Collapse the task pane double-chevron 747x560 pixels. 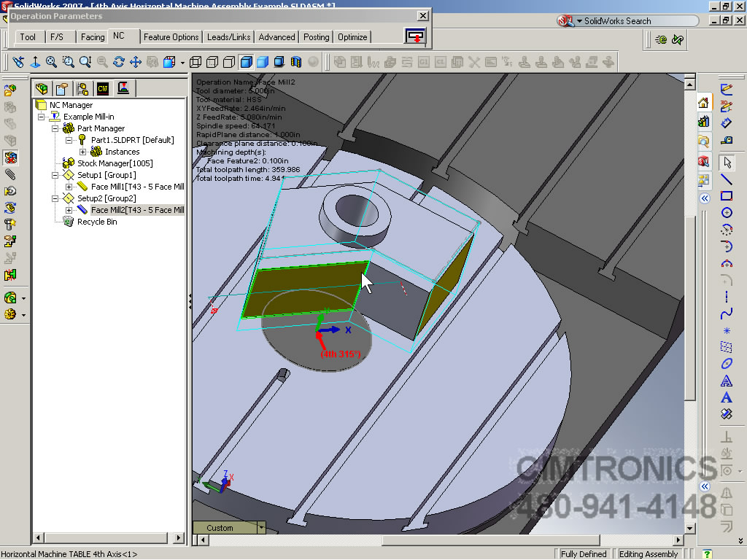coord(705,198)
